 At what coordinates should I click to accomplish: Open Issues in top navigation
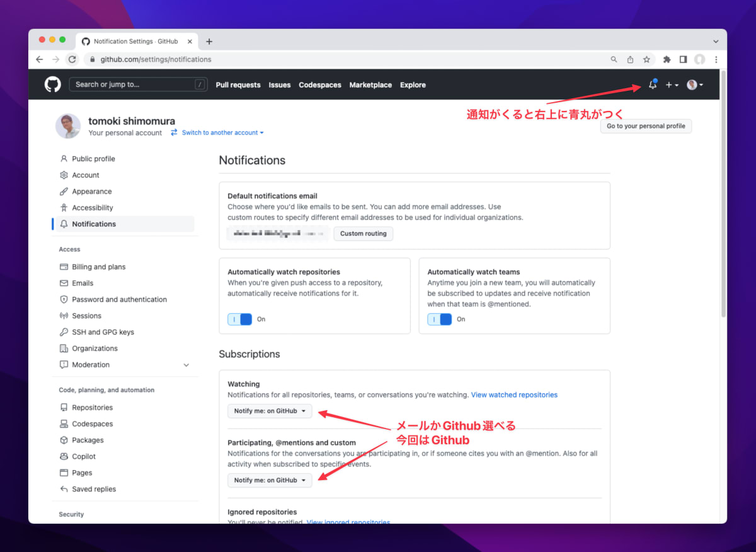click(x=280, y=85)
